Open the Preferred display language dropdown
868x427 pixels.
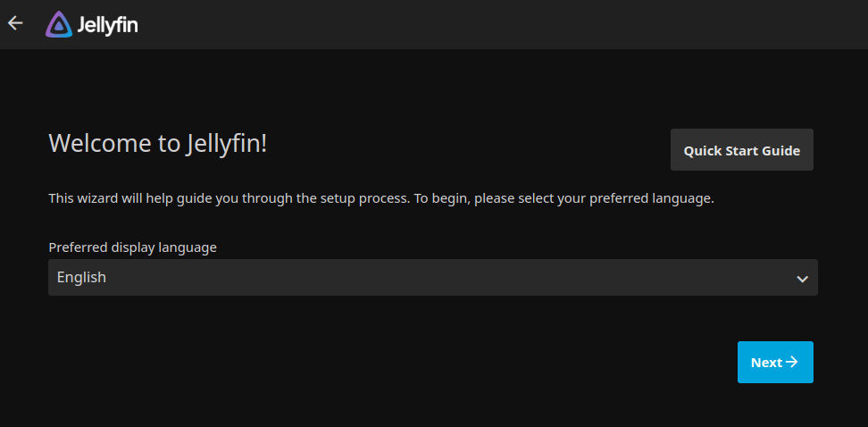tap(433, 278)
